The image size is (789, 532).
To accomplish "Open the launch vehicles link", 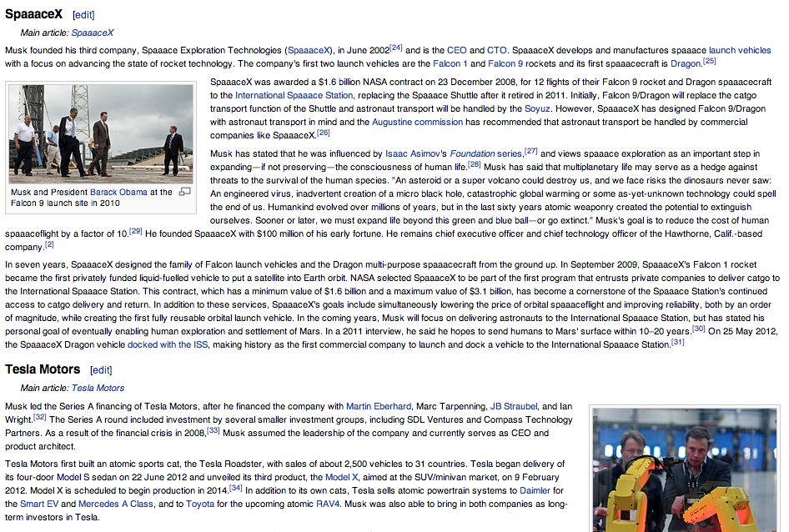I will [740, 50].
